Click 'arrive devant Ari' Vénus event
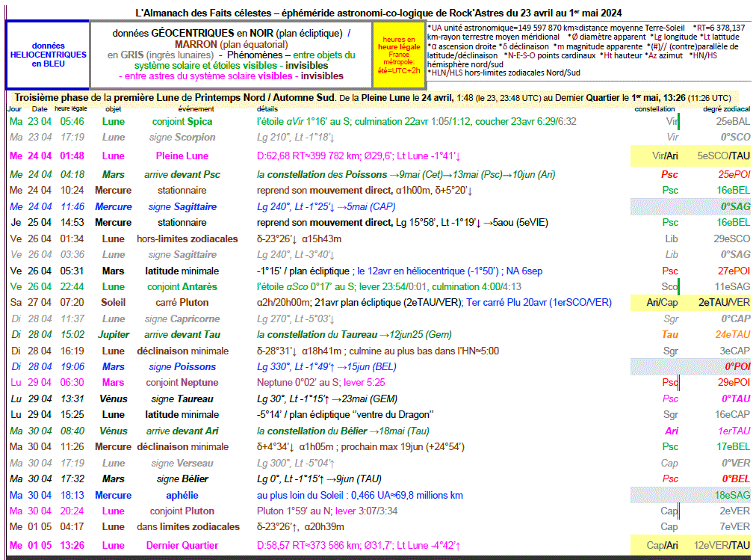Viewport: 756px width, 560px height. click(182, 431)
